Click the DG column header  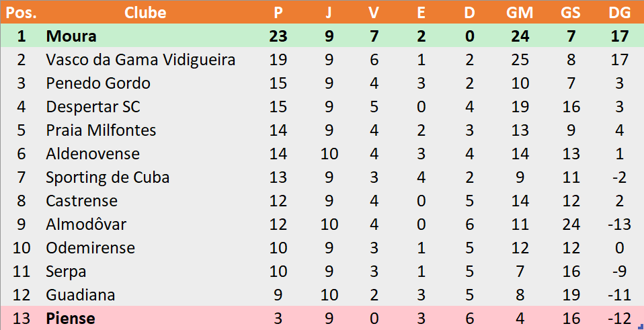(x=620, y=13)
